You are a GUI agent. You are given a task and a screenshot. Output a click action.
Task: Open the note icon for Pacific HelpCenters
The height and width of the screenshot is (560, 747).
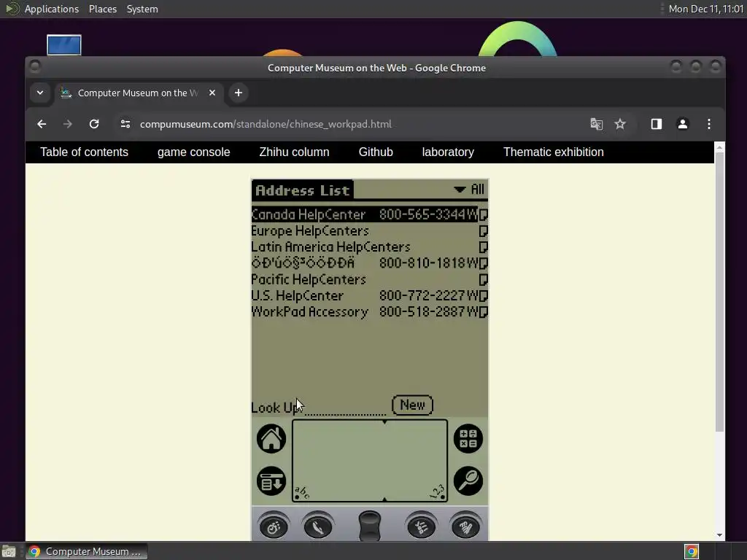tap(483, 279)
